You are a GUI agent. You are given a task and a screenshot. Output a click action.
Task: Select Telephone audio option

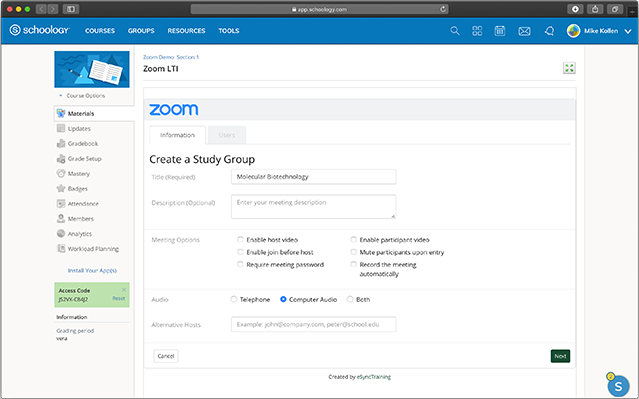[234, 299]
